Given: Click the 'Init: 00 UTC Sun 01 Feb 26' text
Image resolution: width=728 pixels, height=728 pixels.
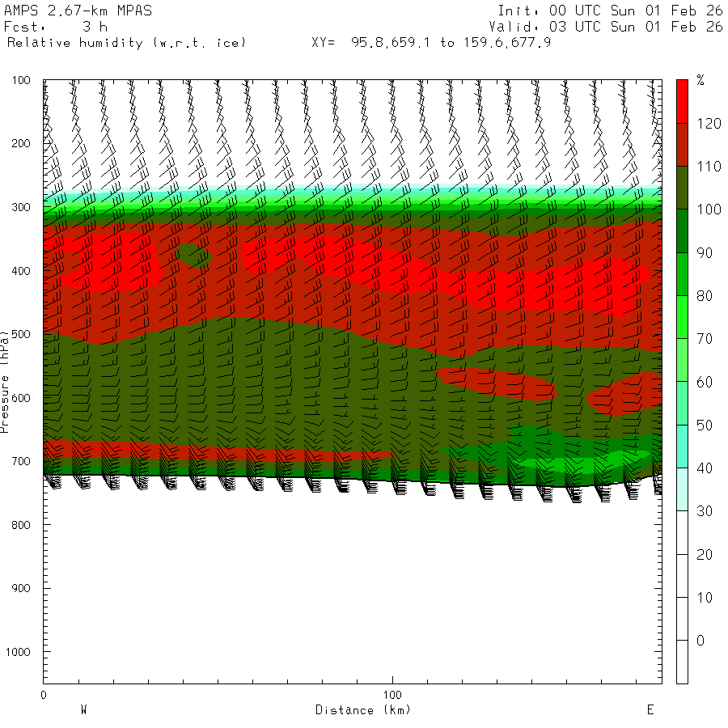Looking at the screenshot, I should click(610, 11).
